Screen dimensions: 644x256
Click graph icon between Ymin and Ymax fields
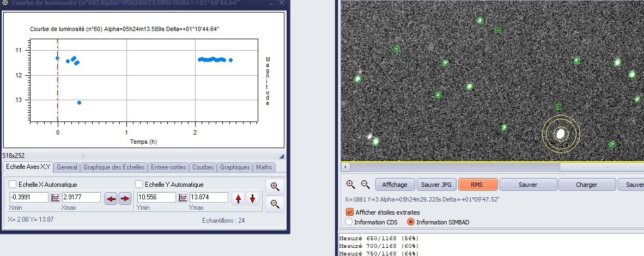[x=183, y=198]
